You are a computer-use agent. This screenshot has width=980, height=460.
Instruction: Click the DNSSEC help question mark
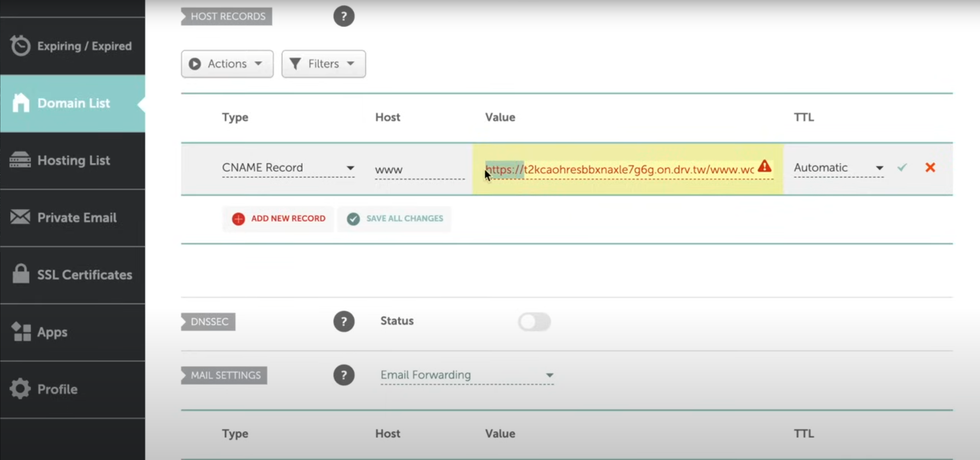tap(344, 321)
